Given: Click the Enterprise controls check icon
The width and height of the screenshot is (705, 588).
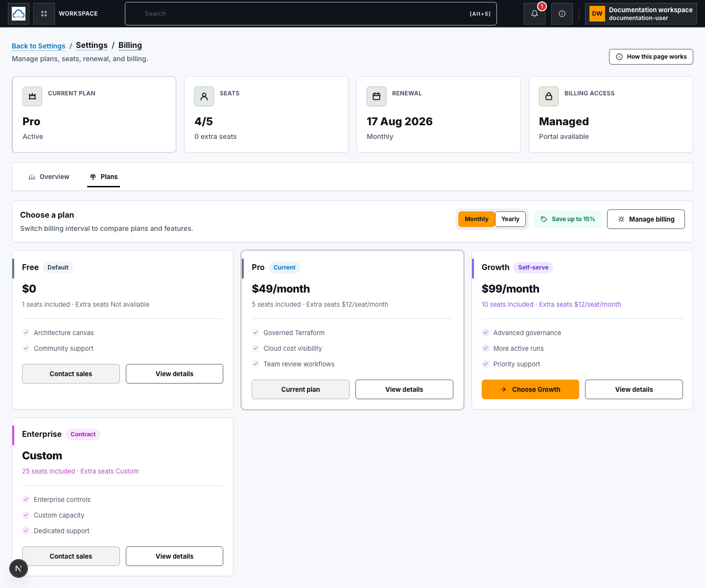Looking at the screenshot, I should click(26, 499).
